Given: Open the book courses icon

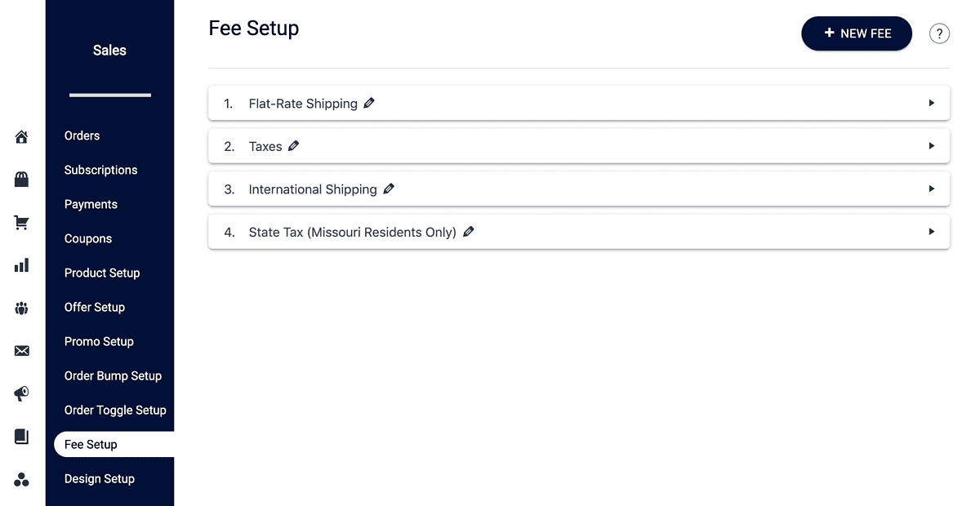Looking at the screenshot, I should pyautogui.click(x=21, y=437).
